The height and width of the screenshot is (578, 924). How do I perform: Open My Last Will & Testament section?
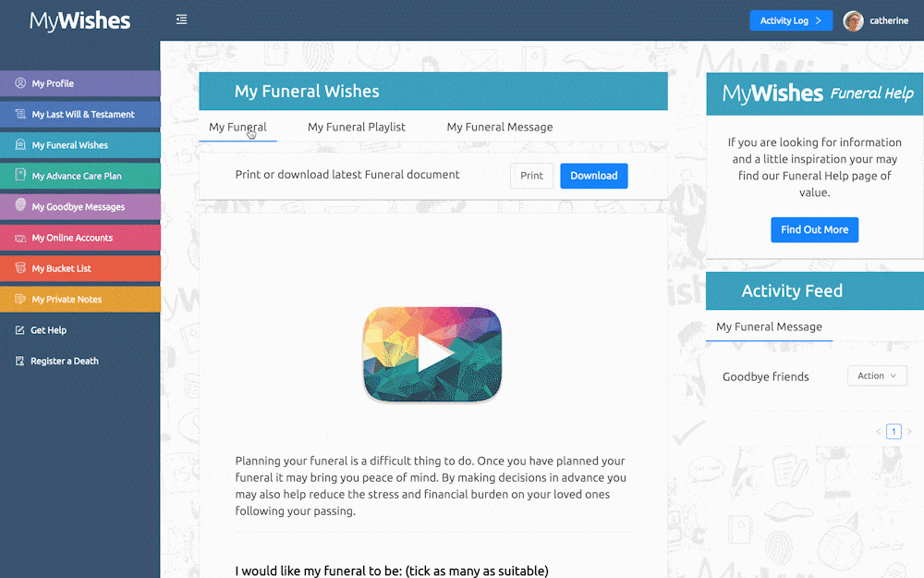80,115
